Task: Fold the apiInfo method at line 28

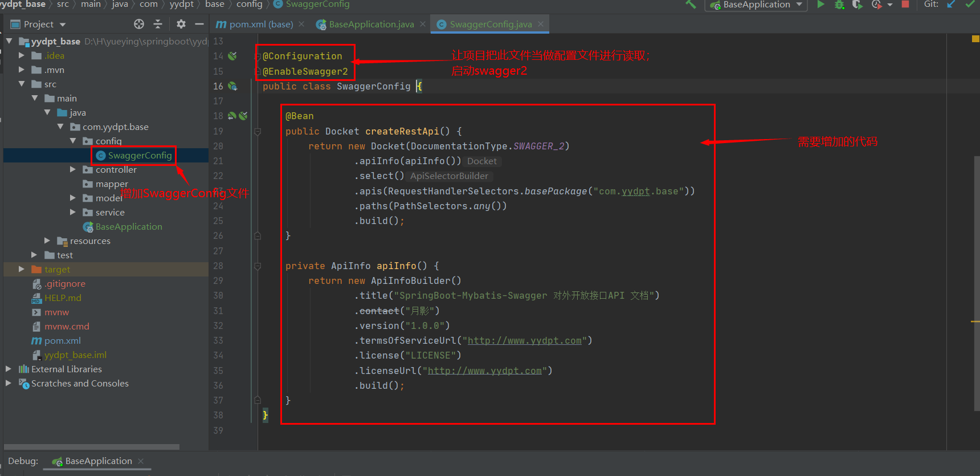Action: click(x=258, y=266)
